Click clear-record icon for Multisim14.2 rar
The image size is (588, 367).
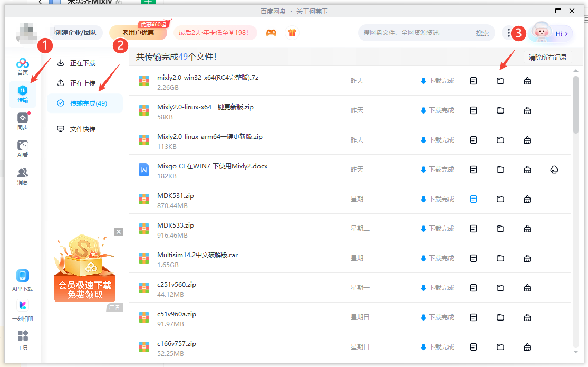527,258
